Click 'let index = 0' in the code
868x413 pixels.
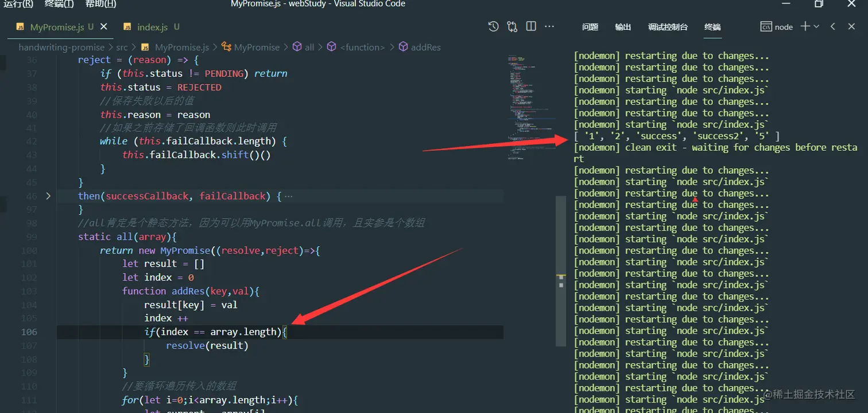point(158,278)
